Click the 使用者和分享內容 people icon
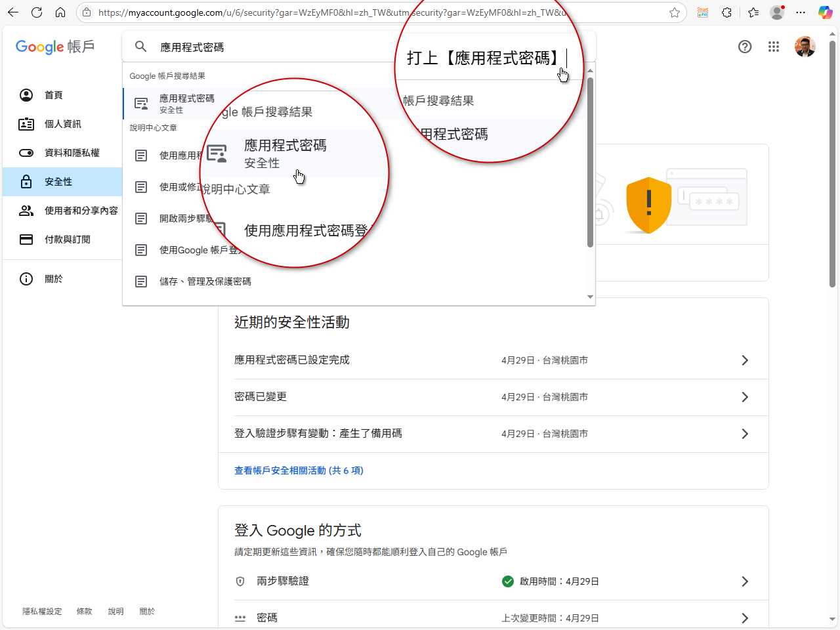The image size is (840, 630). click(26, 211)
